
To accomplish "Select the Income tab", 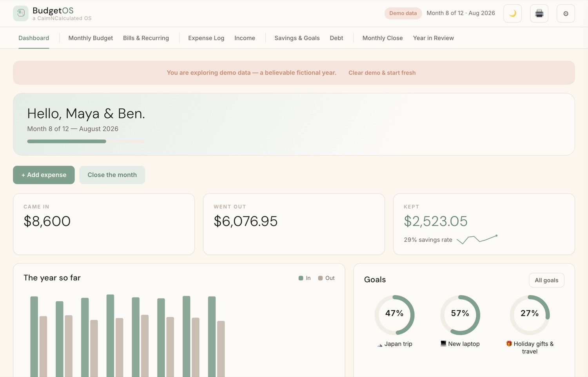I will coord(245,38).
